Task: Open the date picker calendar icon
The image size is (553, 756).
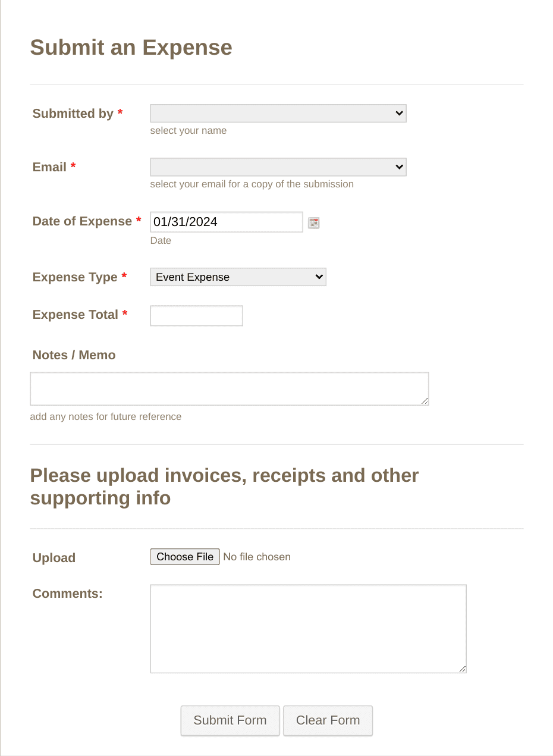Action: tap(313, 222)
